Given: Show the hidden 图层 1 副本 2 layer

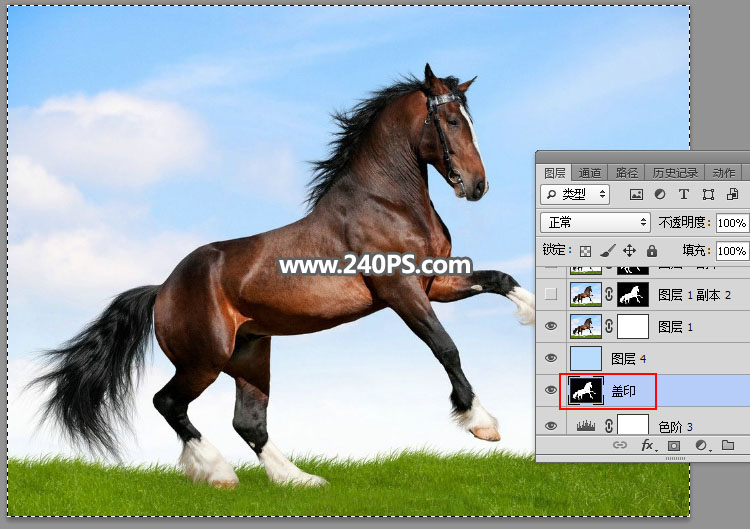Looking at the screenshot, I should click(551, 294).
